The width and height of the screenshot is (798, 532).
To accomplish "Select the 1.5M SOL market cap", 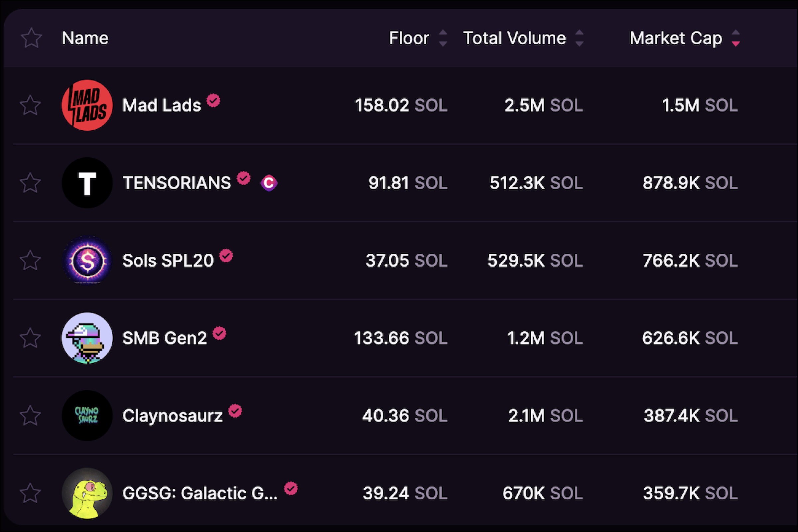I will point(700,105).
